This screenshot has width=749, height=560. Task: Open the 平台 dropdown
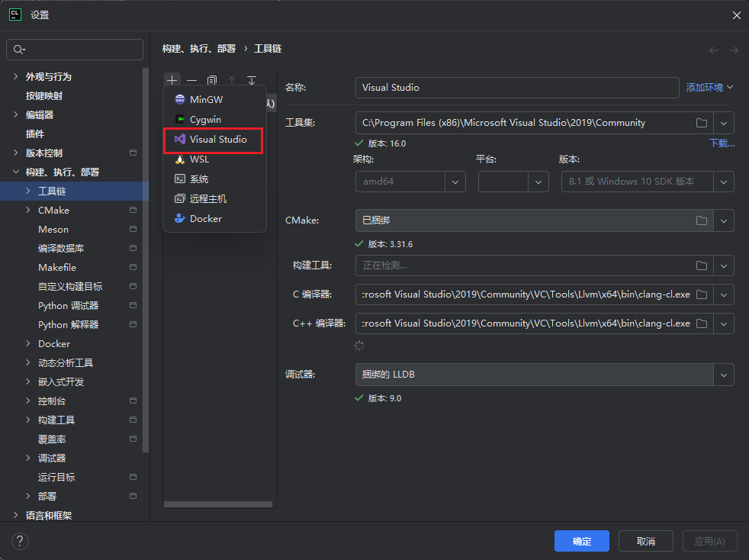[538, 182]
